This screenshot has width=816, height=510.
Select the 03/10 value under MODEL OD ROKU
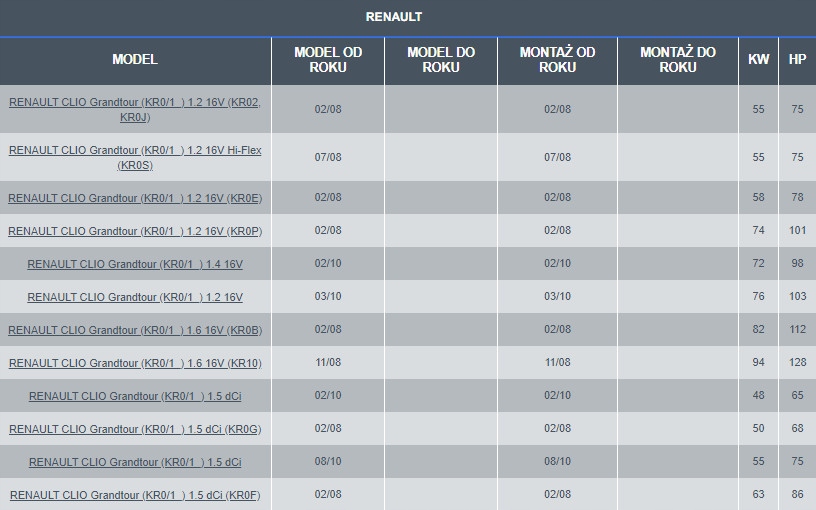328,296
